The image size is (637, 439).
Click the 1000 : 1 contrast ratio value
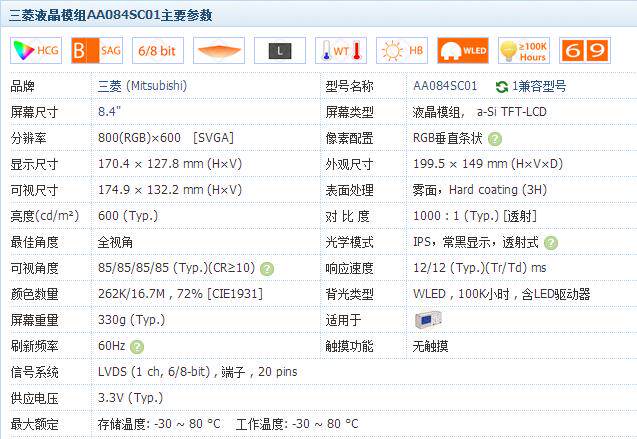(474, 216)
